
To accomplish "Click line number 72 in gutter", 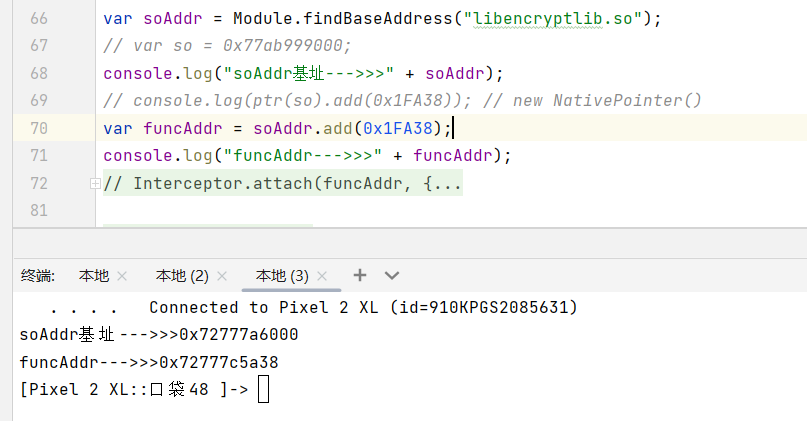I will click(39, 183).
